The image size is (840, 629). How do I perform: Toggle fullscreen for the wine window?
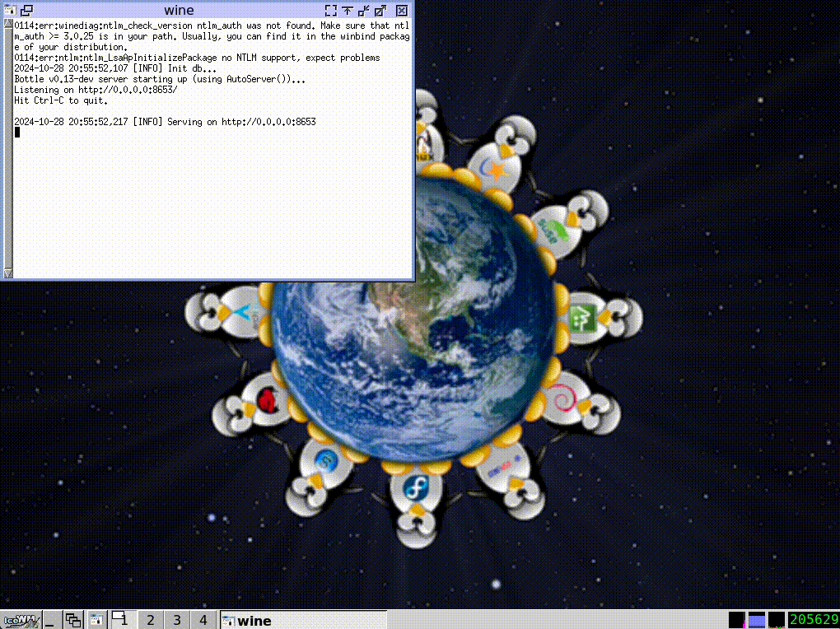coord(331,10)
